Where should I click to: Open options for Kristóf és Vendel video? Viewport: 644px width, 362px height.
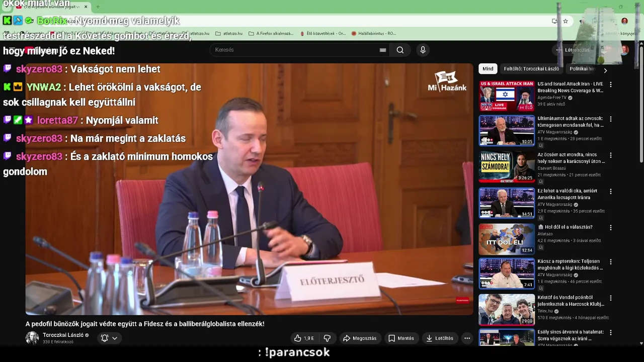click(x=611, y=298)
